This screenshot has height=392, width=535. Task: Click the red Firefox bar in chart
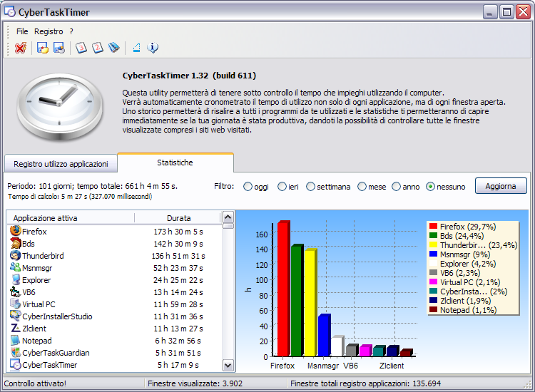[x=283, y=289]
